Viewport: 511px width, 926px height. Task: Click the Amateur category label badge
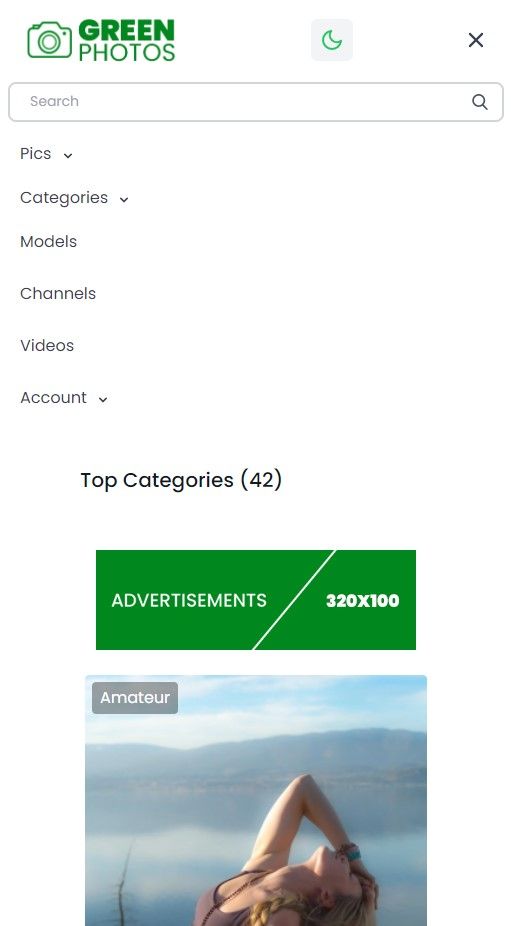coord(135,698)
